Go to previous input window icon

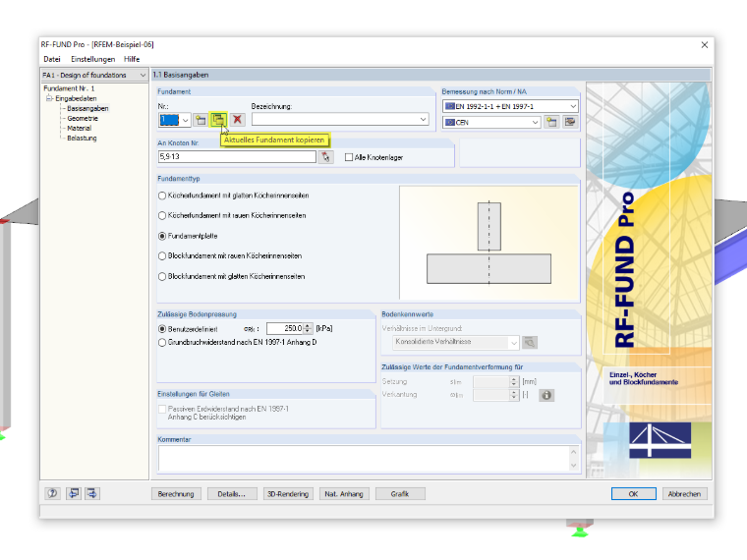click(74, 494)
